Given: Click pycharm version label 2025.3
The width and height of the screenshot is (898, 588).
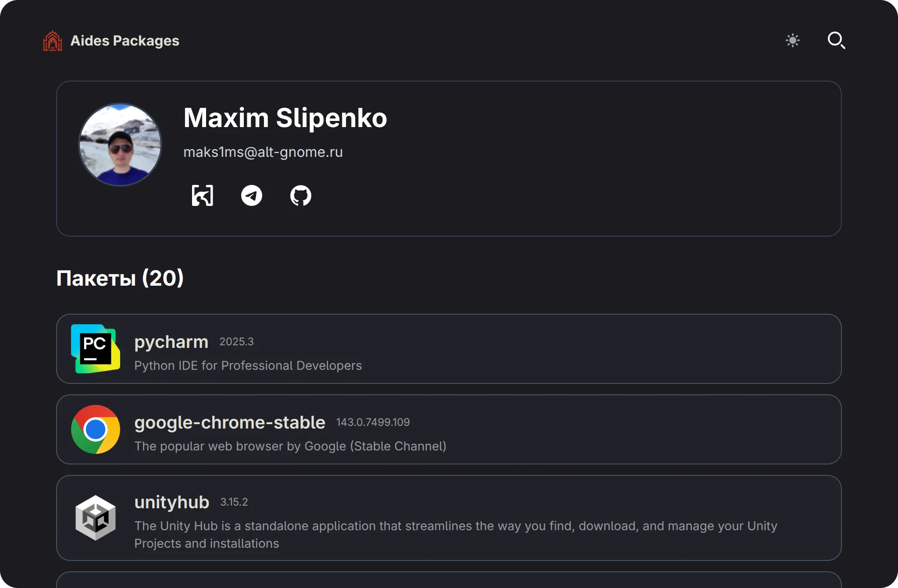Looking at the screenshot, I should [236, 342].
